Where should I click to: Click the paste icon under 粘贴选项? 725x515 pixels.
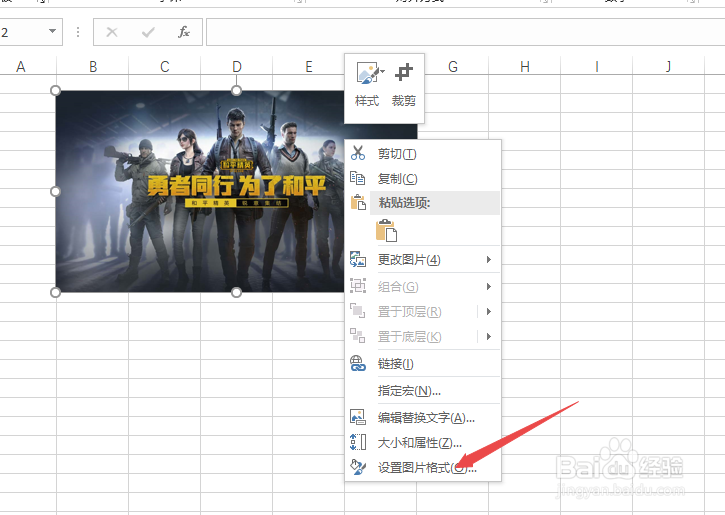coord(386,230)
